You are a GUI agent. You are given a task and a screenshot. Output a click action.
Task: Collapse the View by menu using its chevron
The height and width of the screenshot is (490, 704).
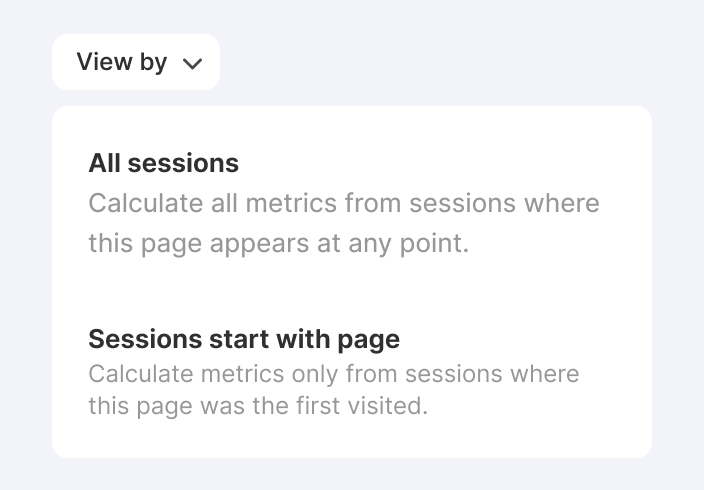point(193,64)
